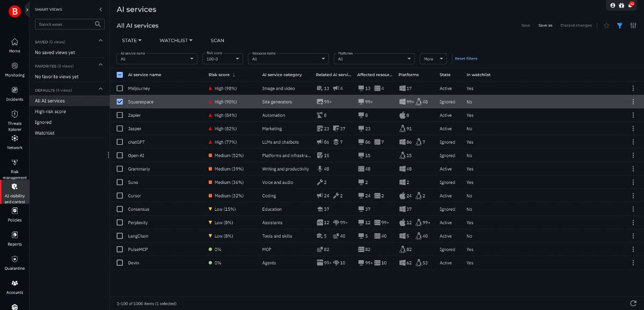Open Threats Xplorer in the sidebar
This screenshot has height=310, width=644.
pyautogui.click(x=14, y=120)
